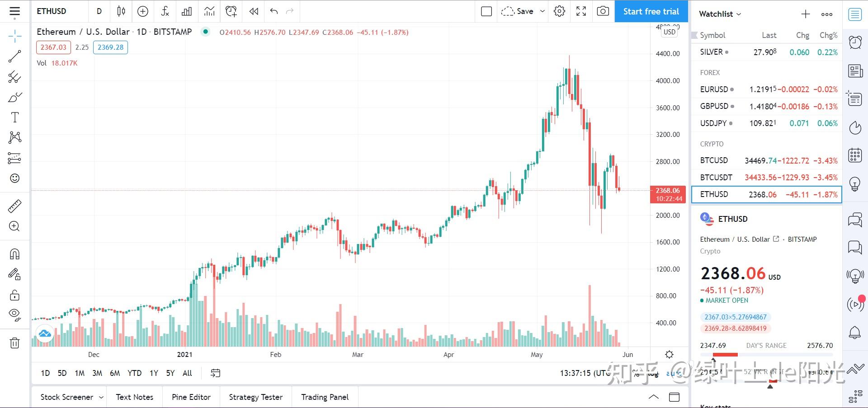
Task: Select the trend line drawing tool
Action: tap(14, 56)
